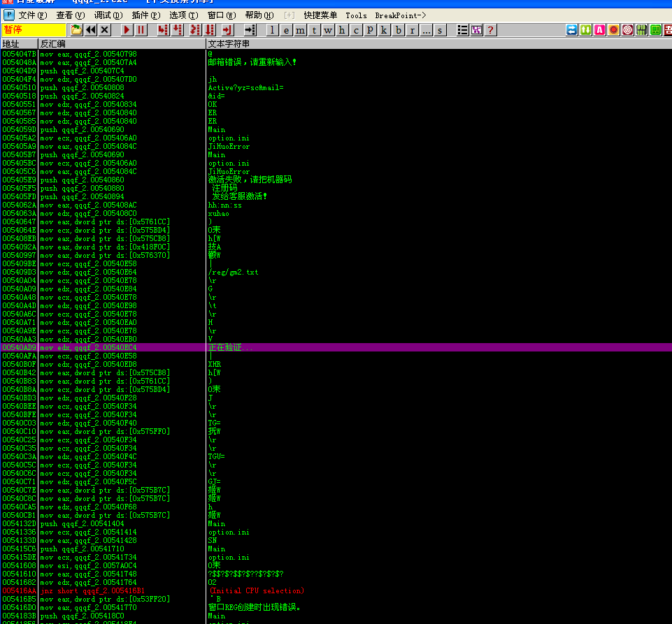Open the 窗口(W) menu

pyautogui.click(x=222, y=15)
